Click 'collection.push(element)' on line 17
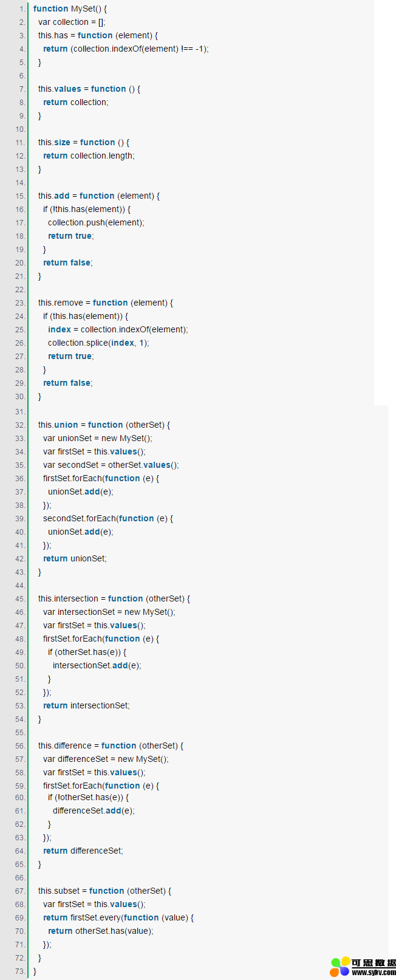Image resolution: width=399 pixels, height=980 pixels. tap(96, 222)
